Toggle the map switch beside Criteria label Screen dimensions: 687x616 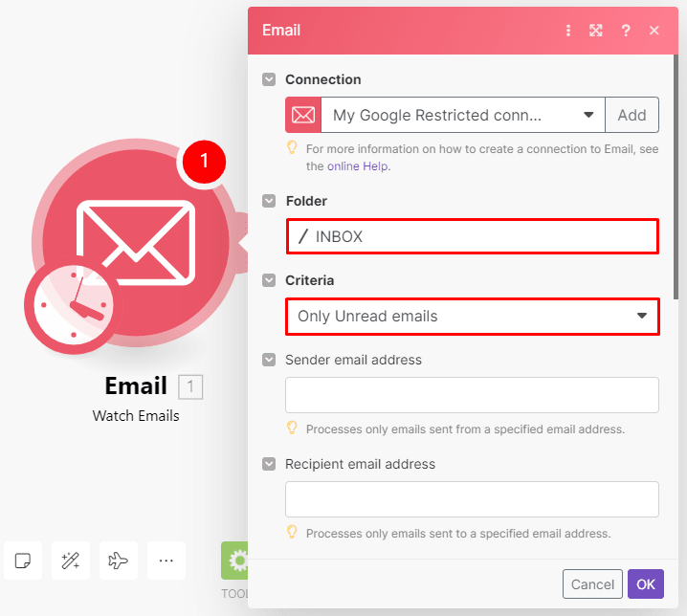[x=270, y=281]
